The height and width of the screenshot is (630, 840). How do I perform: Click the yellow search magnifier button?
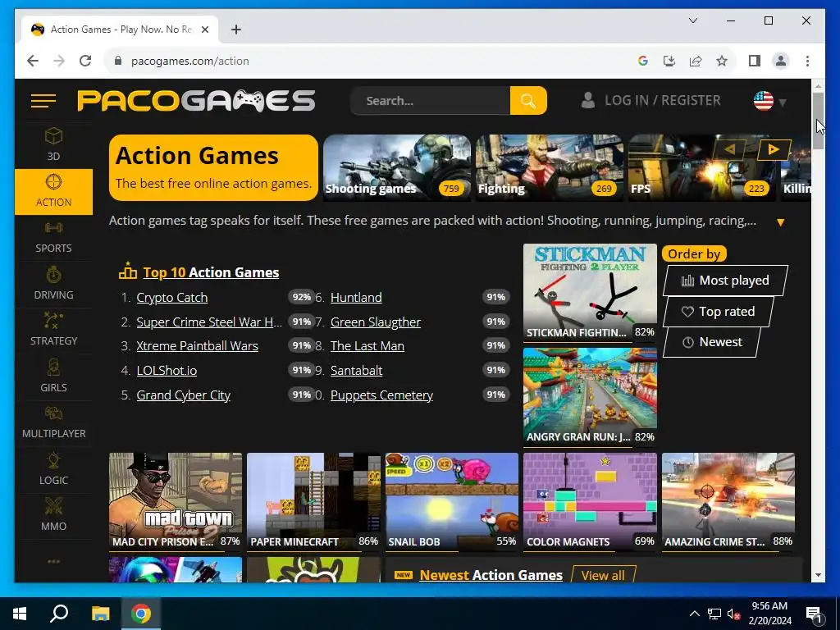tap(528, 101)
